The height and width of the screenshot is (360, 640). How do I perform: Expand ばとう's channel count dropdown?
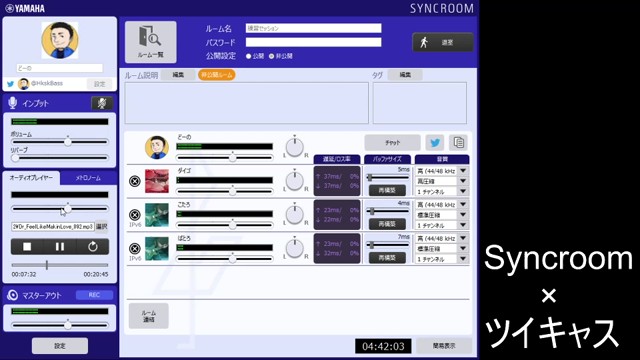[463, 258]
